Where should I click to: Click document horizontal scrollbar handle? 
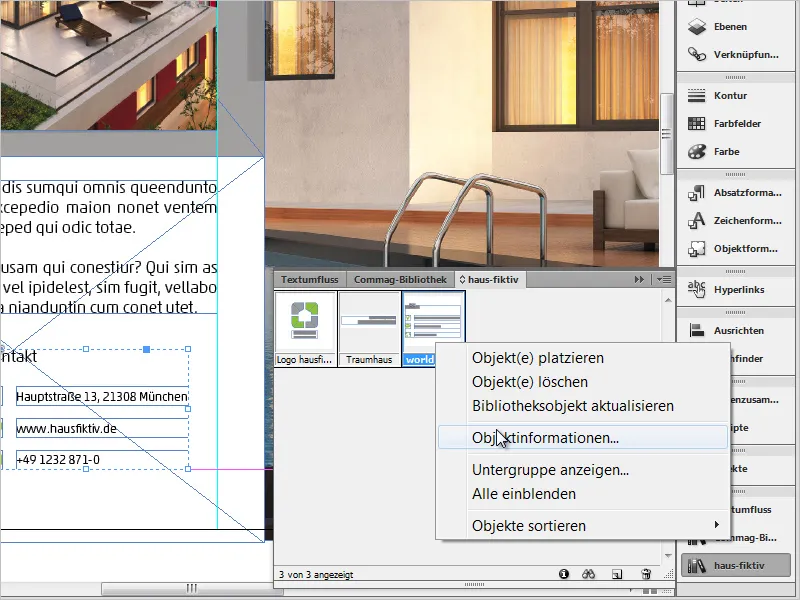coord(192,588)
